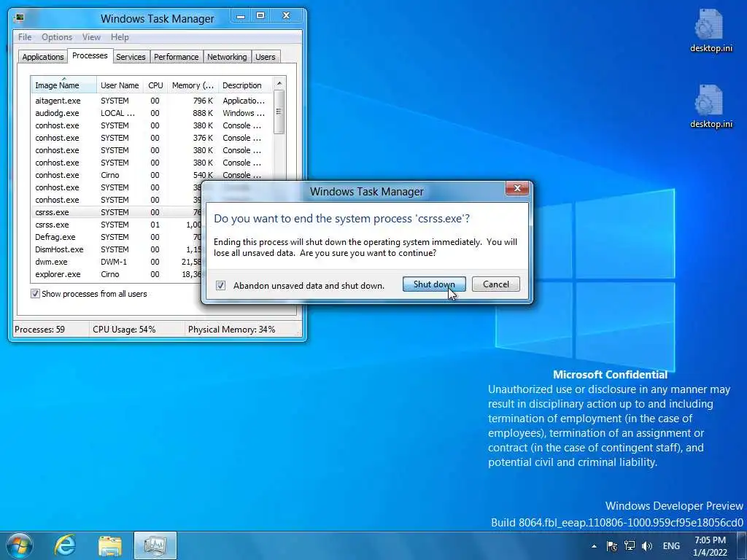Screen dimensions: 747x560
Task: Select aitagent.exe process row
Action: click(x=152, y=101)
